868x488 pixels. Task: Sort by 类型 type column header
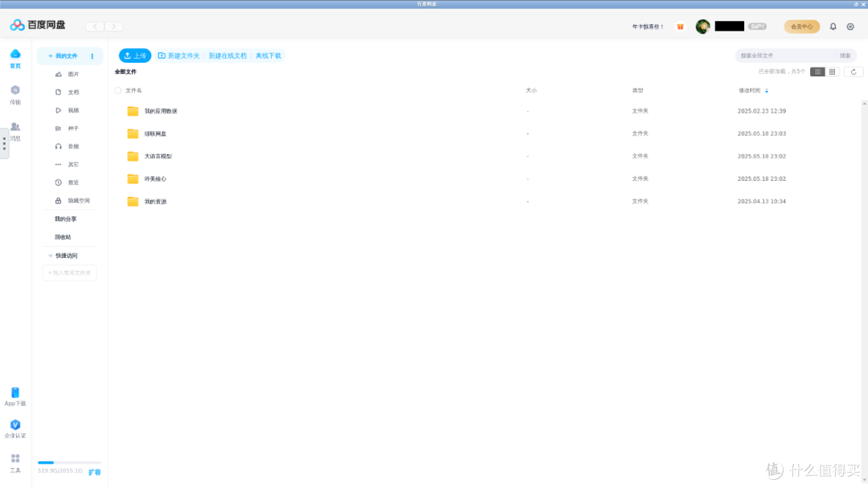click(637, 90)
